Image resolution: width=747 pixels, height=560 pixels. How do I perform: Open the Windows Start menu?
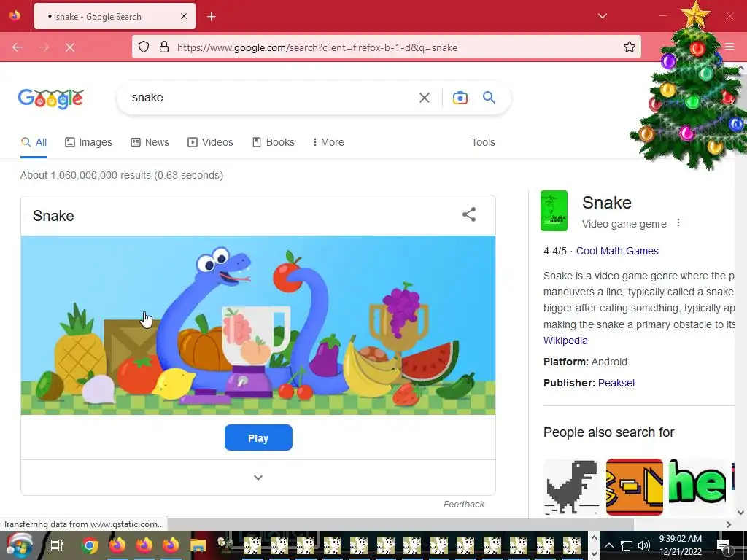[19, 545]
